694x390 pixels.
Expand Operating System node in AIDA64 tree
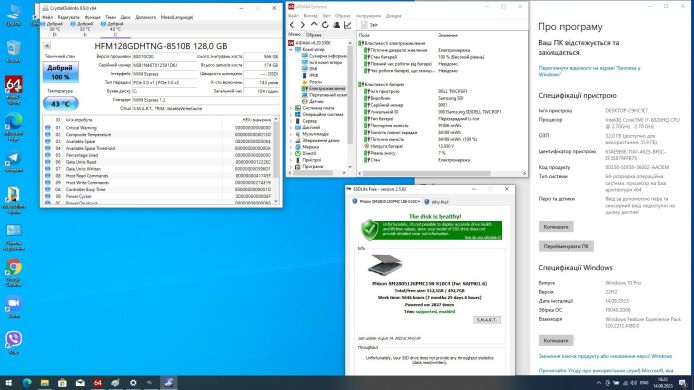[x=291, y=114]
